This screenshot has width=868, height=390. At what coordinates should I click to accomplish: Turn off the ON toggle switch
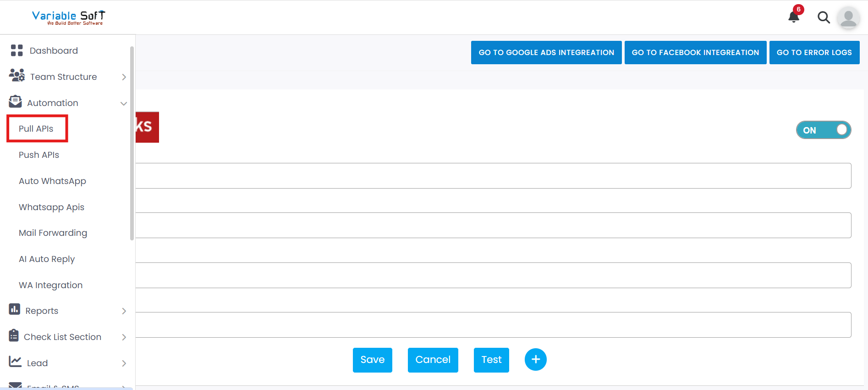pyautogui.click(x=823, y=130)
